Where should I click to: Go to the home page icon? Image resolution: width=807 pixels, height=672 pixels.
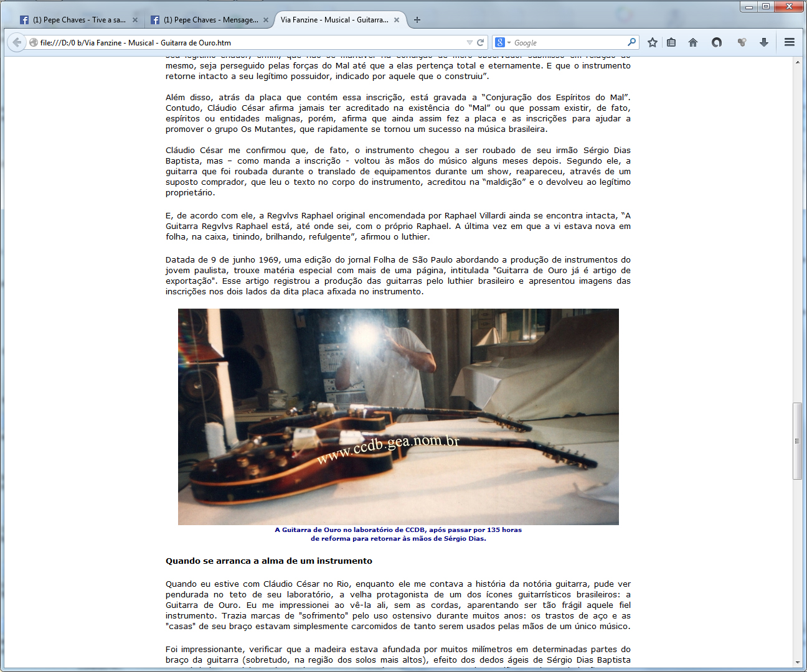click(693, 42)
